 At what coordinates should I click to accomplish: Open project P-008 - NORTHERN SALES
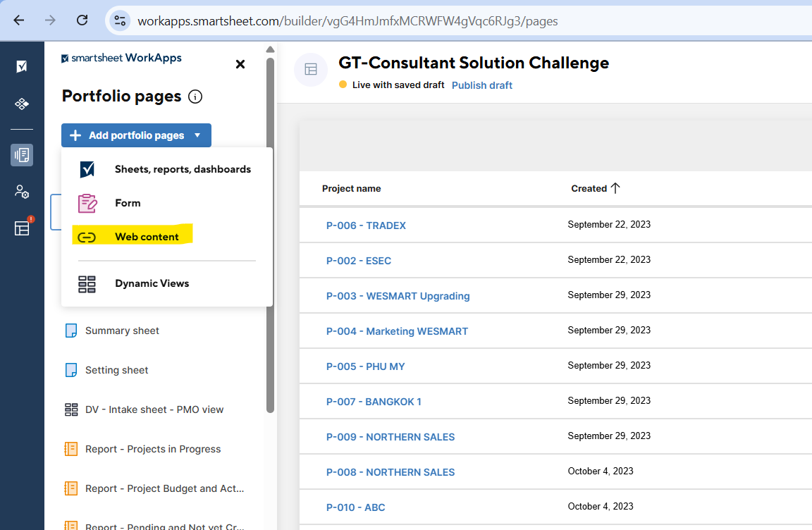click(x=390, y=472)
